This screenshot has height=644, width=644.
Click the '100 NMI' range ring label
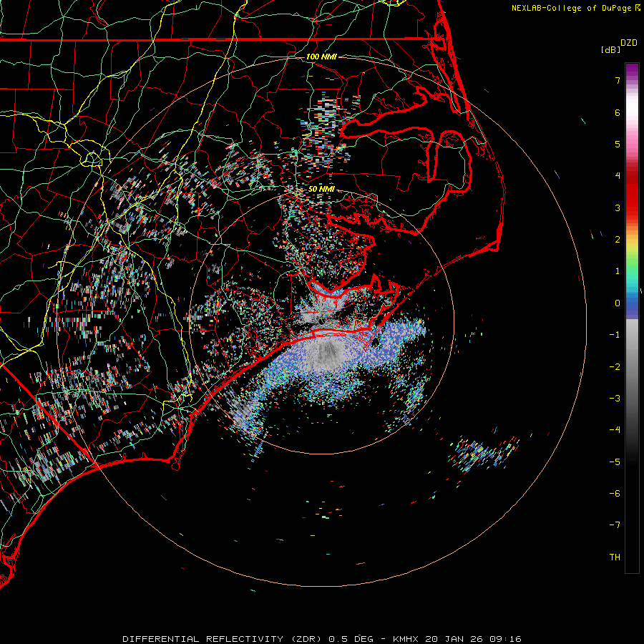coord(321,57)
